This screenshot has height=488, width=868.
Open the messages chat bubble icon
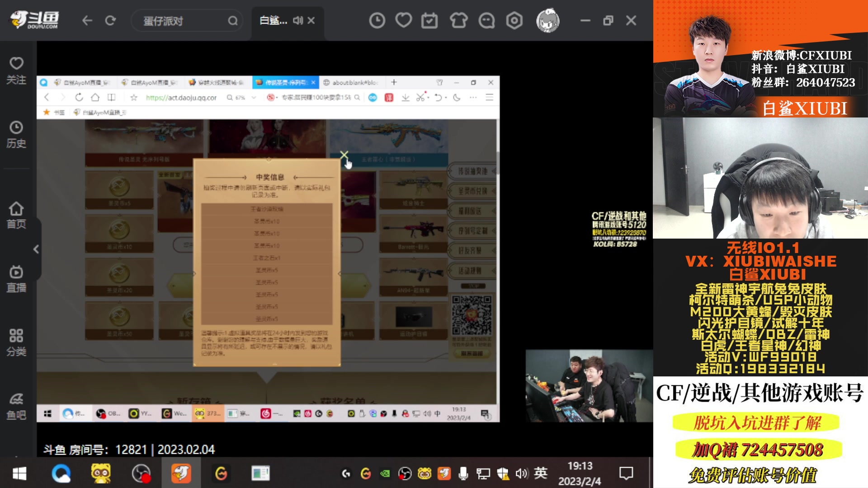pos(486,20)
